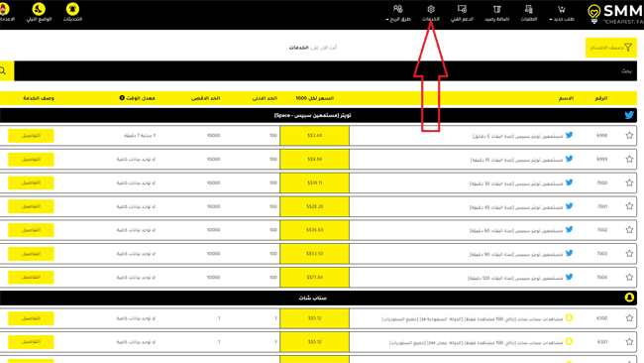
Task: Click price cell of service 7004
Action: (x=315, y=278)
